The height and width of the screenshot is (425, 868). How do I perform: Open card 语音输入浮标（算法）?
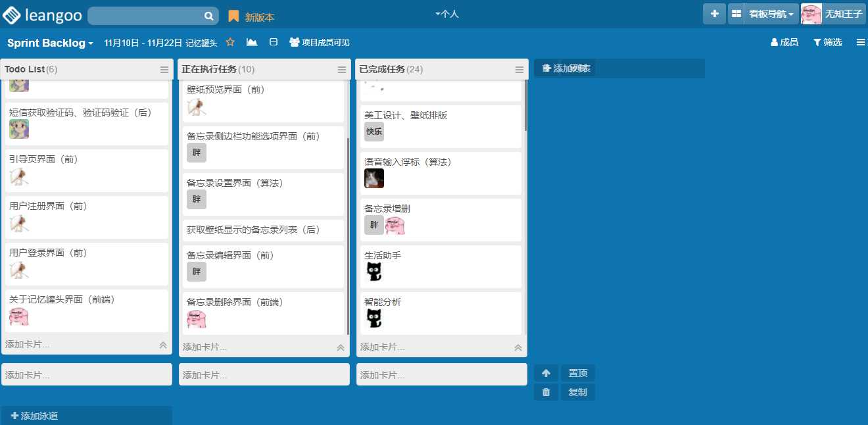pos(441,173)
